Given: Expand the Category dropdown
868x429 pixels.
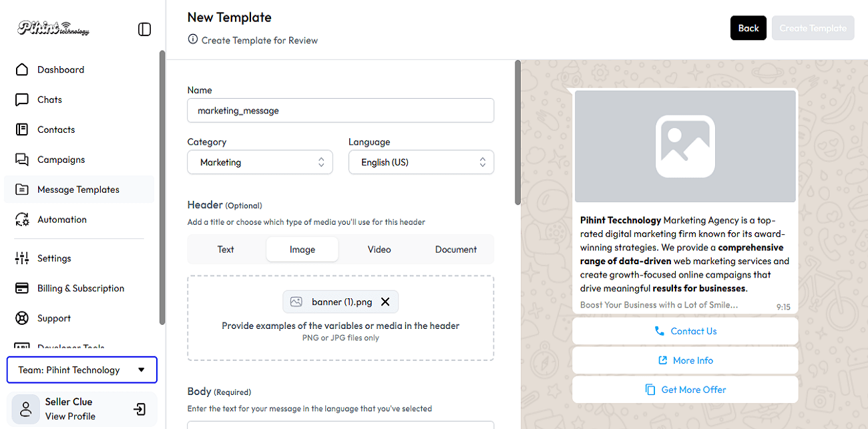Looking at the screenshot, I should 260,162.
